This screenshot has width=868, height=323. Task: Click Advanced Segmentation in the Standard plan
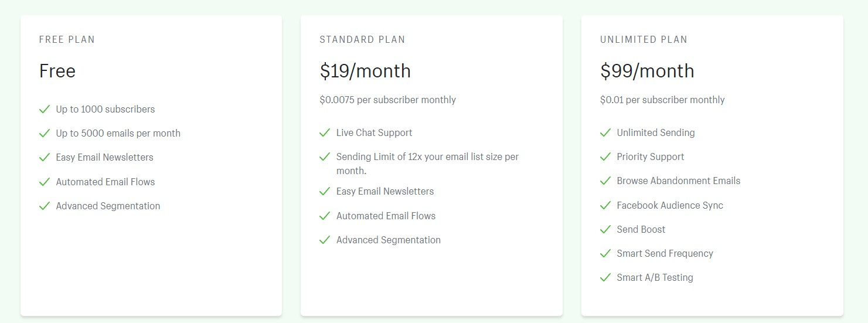[x=389, y=240]
